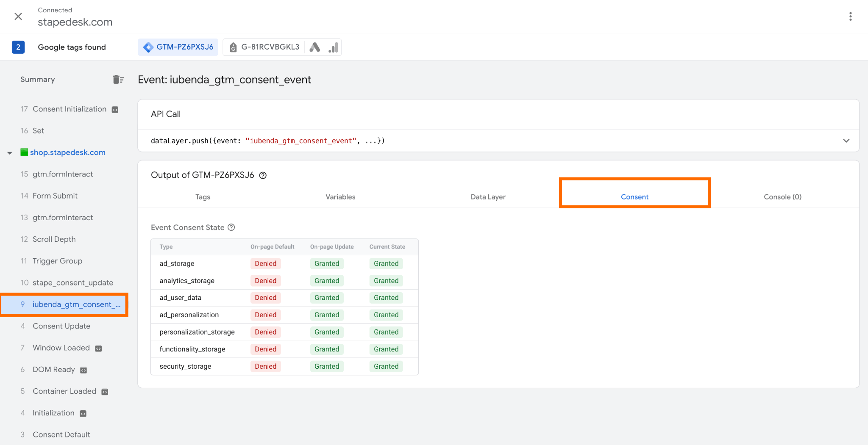This screenshot has height=445, width=868.
Task: Click the code icon beside DOM Ready
Action: point(83,370)
